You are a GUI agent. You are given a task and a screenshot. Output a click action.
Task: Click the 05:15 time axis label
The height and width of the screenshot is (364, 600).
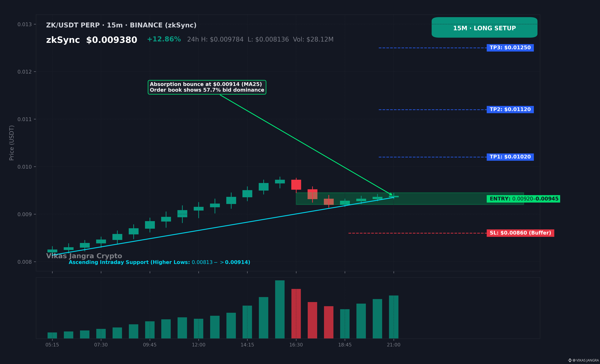point(52,345)
